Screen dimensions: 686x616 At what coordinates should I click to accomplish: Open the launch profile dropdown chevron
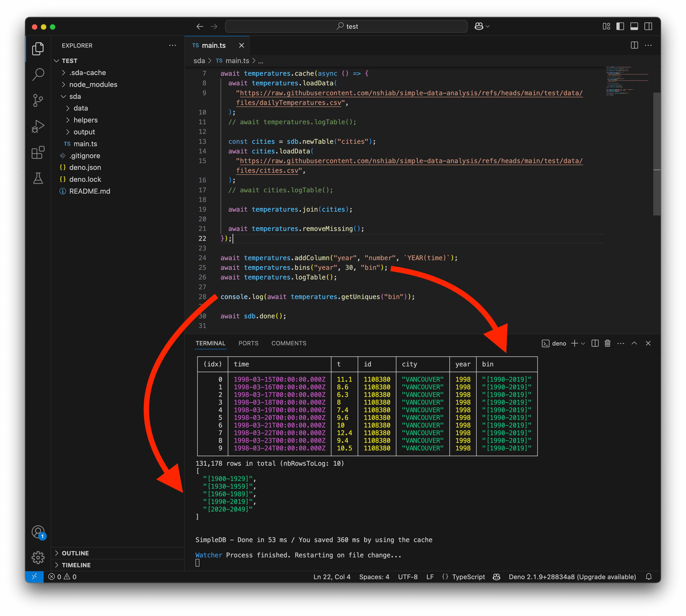coord(583,343)
